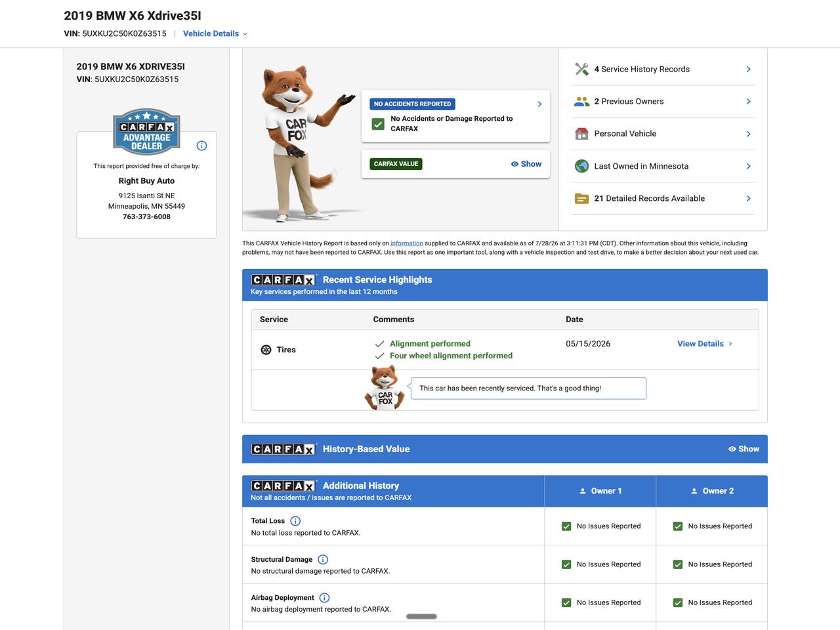
Task: Open the Service History Records chevron arrow
Action: pos(748,69)
